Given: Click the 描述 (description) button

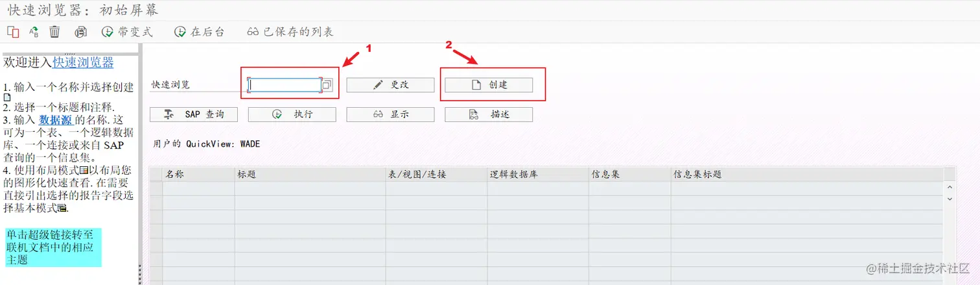Looking at the screenshot, I should pyautogui.click(x=489, y=114).
